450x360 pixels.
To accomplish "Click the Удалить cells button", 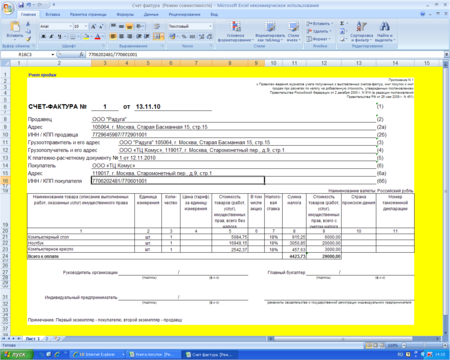I will pos(319,31).
